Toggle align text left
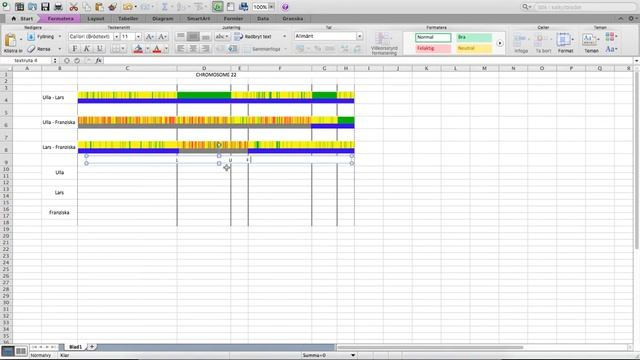This screenshot has height=360, width=640. [180, 49]
